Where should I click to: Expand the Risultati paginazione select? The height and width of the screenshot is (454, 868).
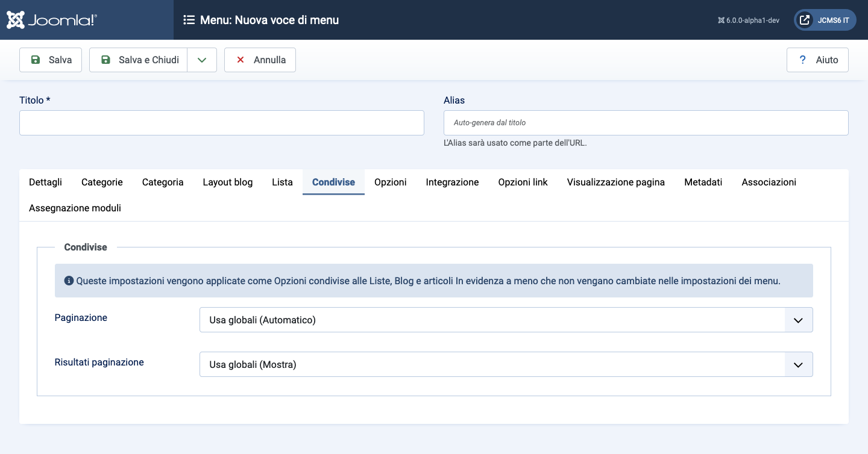tap(506, 364)
